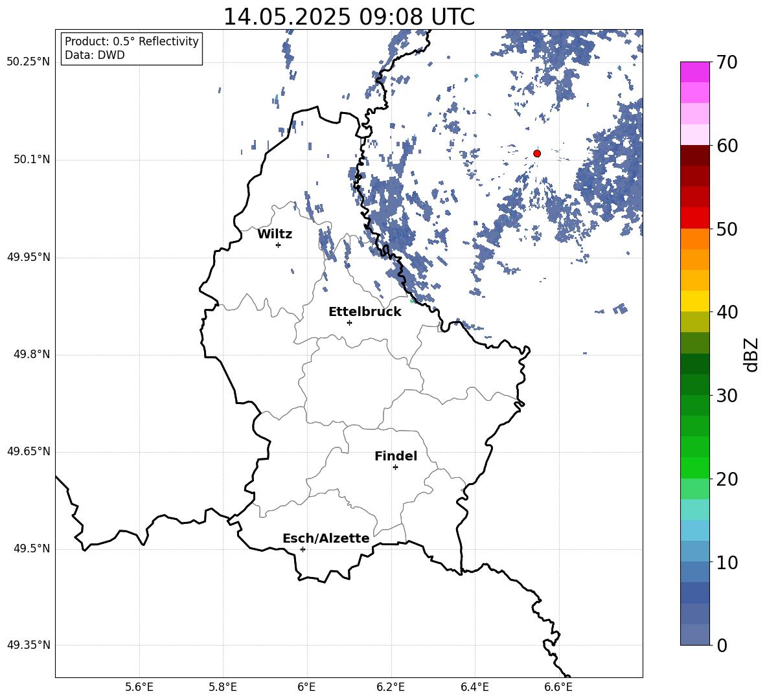Click the 50.25°N latitude label

(29, 62)
